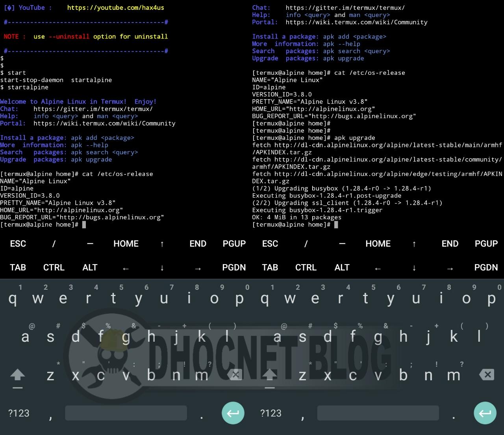Tap the right arrow key in left Termux screen
This screenshot has width=504, height=435.
tap(198, 268)
